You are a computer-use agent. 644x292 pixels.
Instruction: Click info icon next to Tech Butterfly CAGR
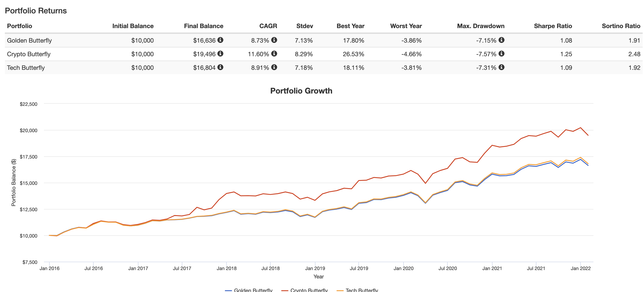(274, 67)
